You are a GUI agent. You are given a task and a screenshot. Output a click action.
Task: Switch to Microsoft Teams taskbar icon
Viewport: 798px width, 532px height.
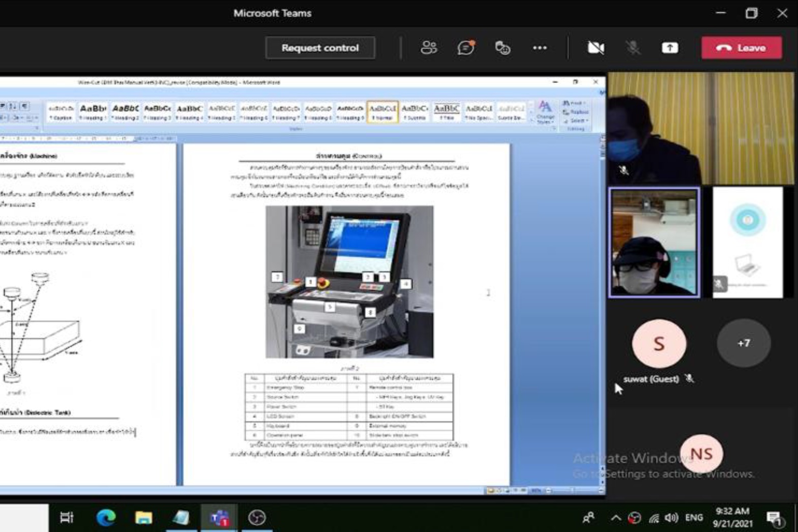(x=219, y=518)
